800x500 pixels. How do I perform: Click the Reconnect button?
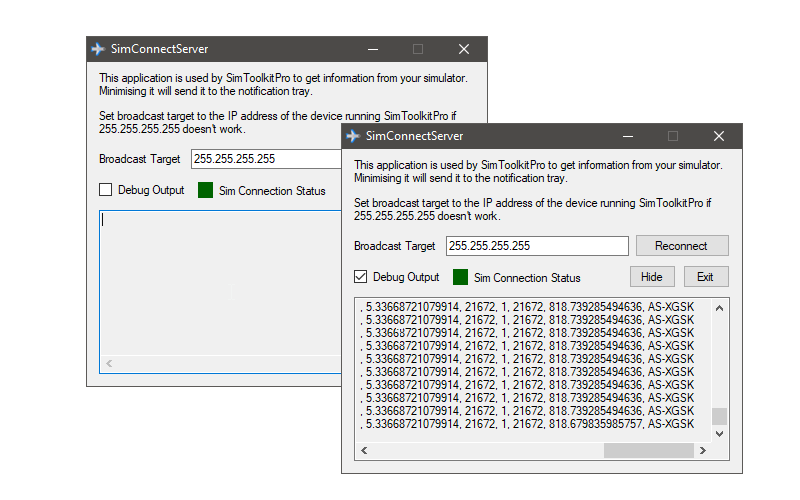(x=682, y=246)
